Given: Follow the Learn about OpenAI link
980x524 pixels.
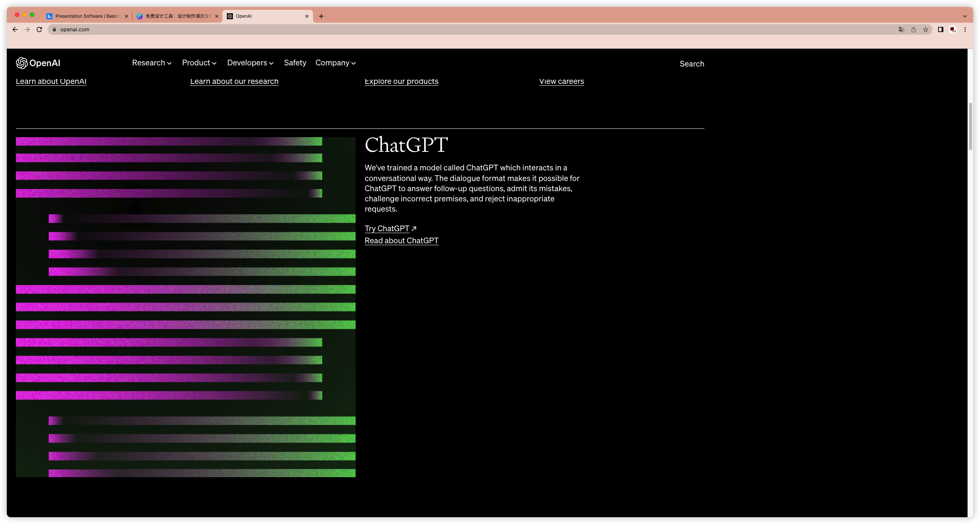Looking at the screenshot, I should pyautogui.click(x=51, y=81).
